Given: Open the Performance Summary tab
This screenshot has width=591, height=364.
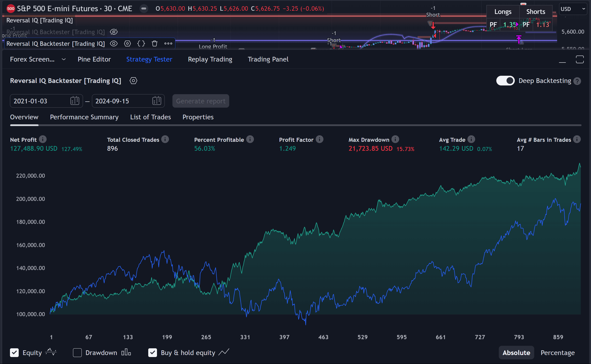Looking at the screenshot, I should 84,117.
